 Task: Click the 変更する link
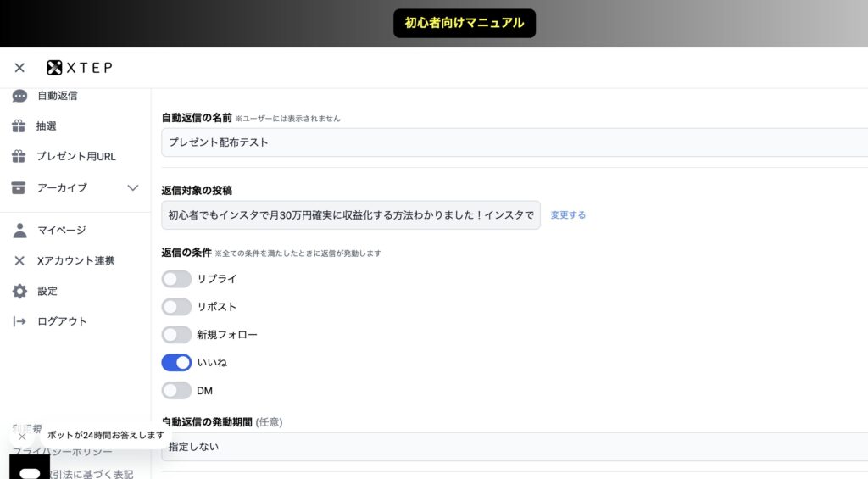(x=568, y=215)
